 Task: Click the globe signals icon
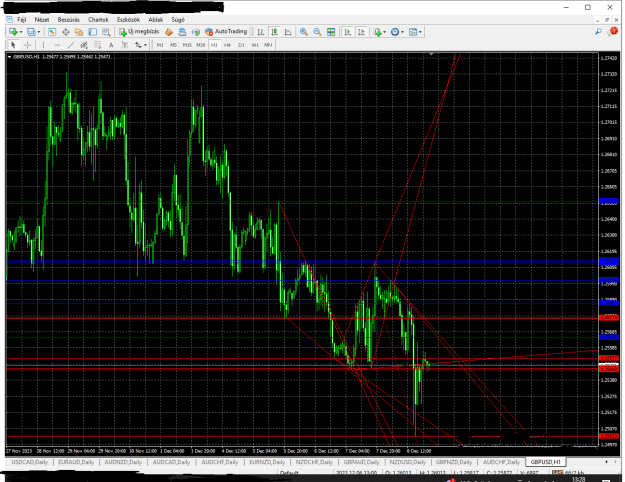[196, 32]
